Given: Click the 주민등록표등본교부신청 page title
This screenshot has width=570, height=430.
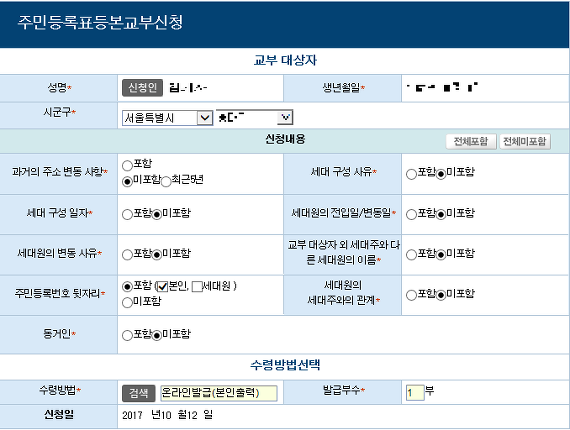Looking at the screenshot, I should pyautogui.click(x=100, y=23).
